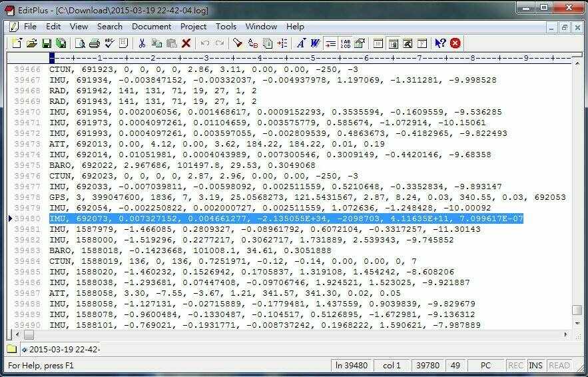
Task: Toggle the line number display button
Action: click(x=345, y=43)
